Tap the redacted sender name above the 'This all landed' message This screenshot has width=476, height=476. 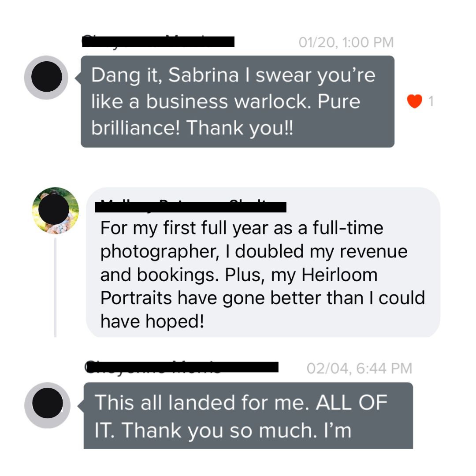point(182,366)
